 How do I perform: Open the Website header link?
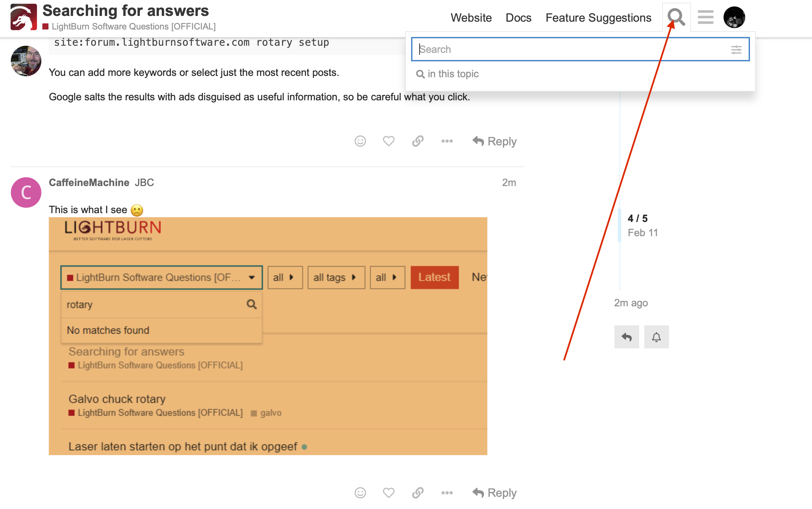471,18
